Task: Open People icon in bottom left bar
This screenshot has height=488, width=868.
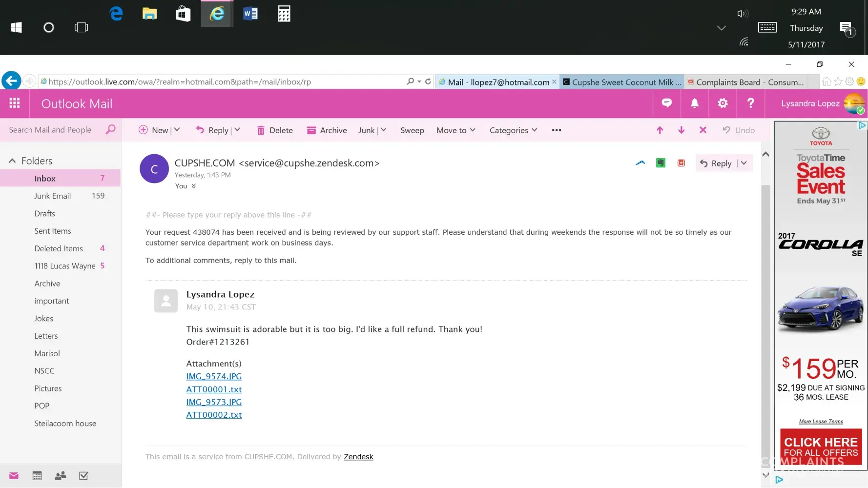Action: point(61,476)
